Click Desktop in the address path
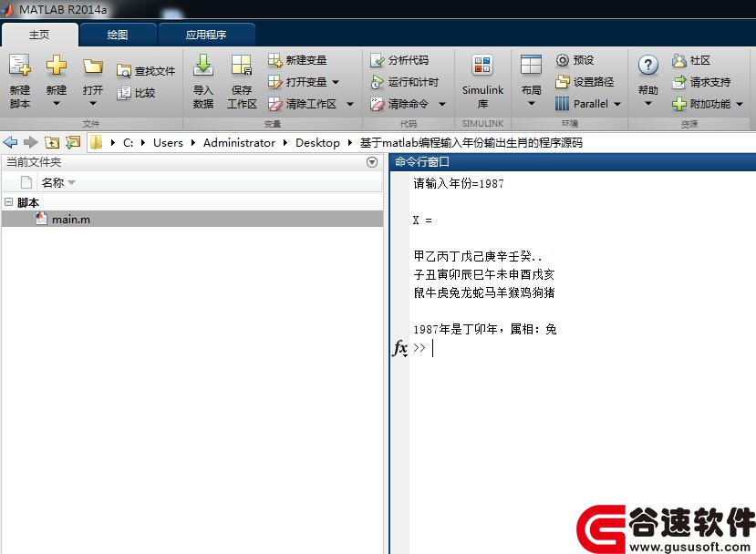 click(317, 142)
